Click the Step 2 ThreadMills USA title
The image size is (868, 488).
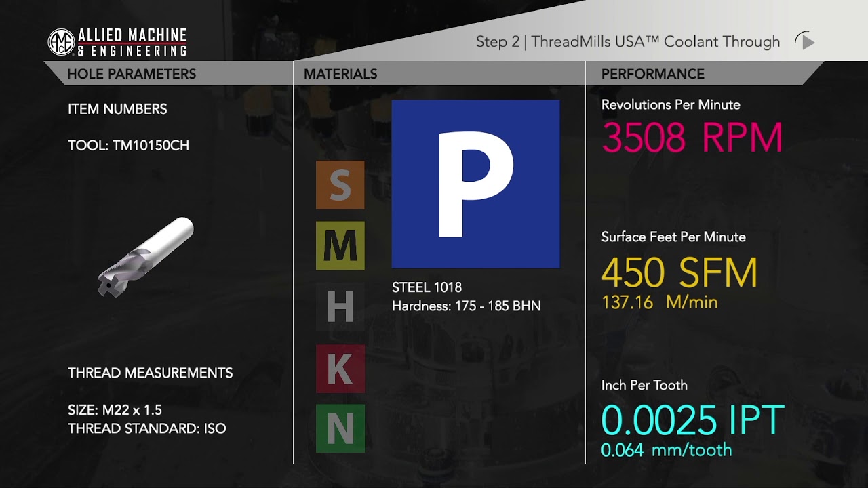[x=628, y=42]
